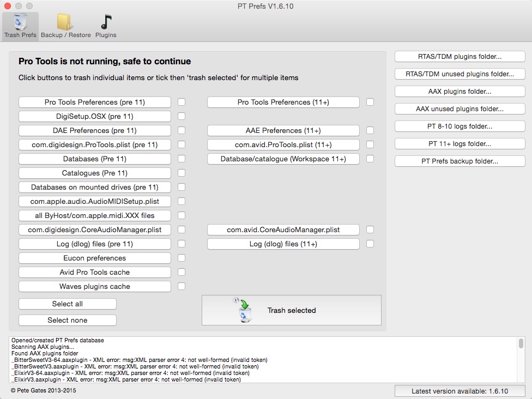Click the log output scrollbar thumb
532x399 pixels.
(521, 343)
